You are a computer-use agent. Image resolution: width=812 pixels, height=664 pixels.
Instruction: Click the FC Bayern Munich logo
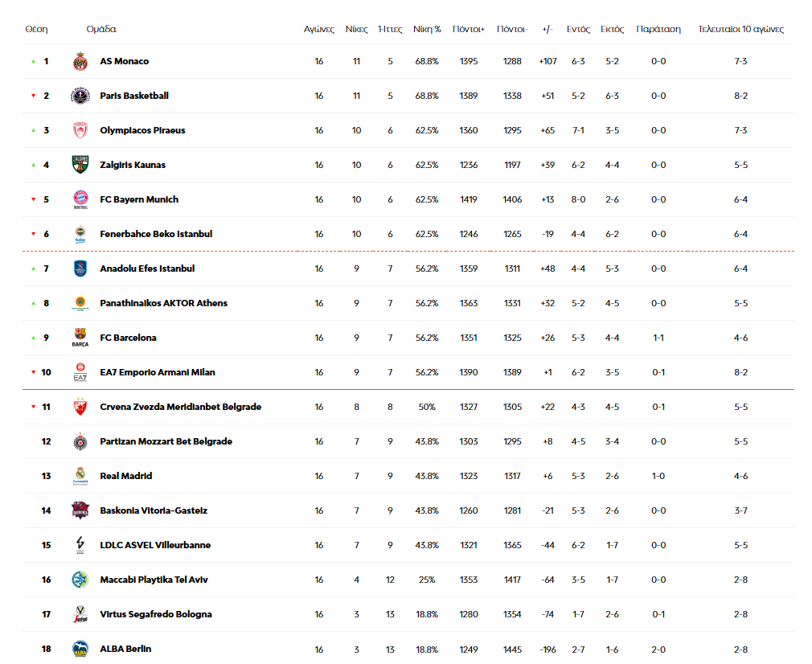click(x=80, y=199)
